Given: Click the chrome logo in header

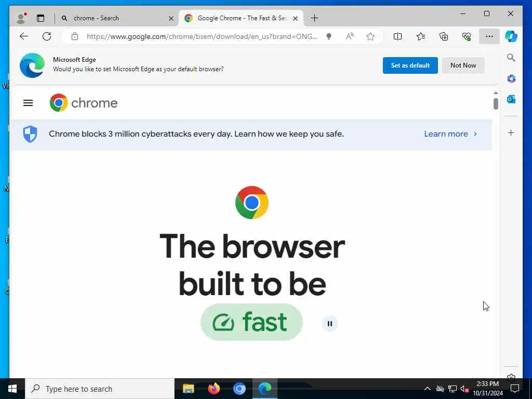Looking at the screenshot, I should [84, 103].
